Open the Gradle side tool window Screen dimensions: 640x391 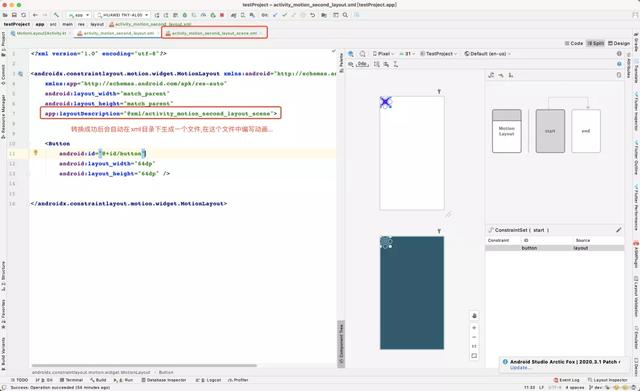[x=636, y=42]
